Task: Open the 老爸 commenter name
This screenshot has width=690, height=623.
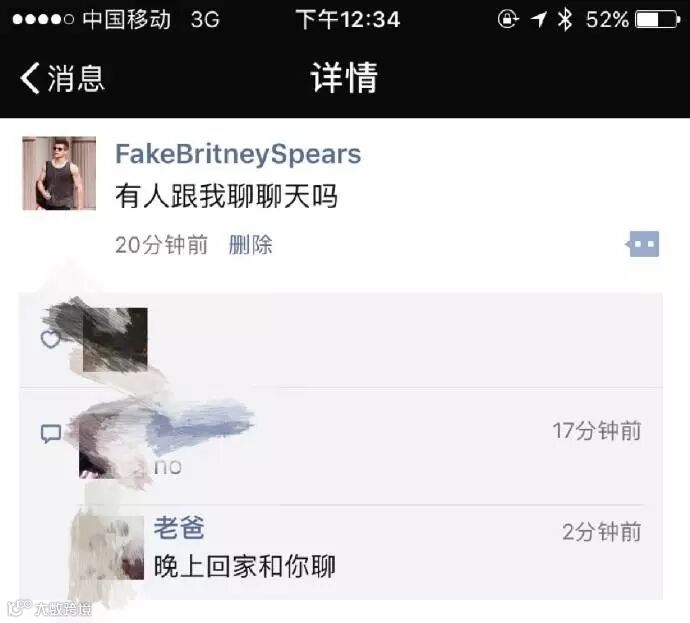Action: coord(179,527)
